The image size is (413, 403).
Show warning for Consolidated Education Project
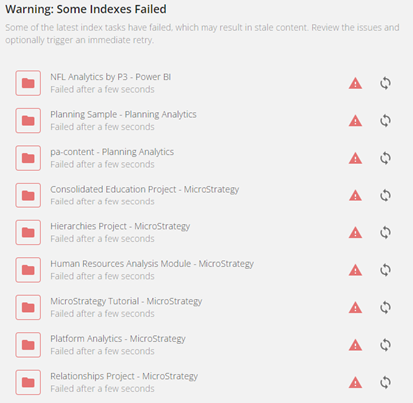click(x=355, y=195)
